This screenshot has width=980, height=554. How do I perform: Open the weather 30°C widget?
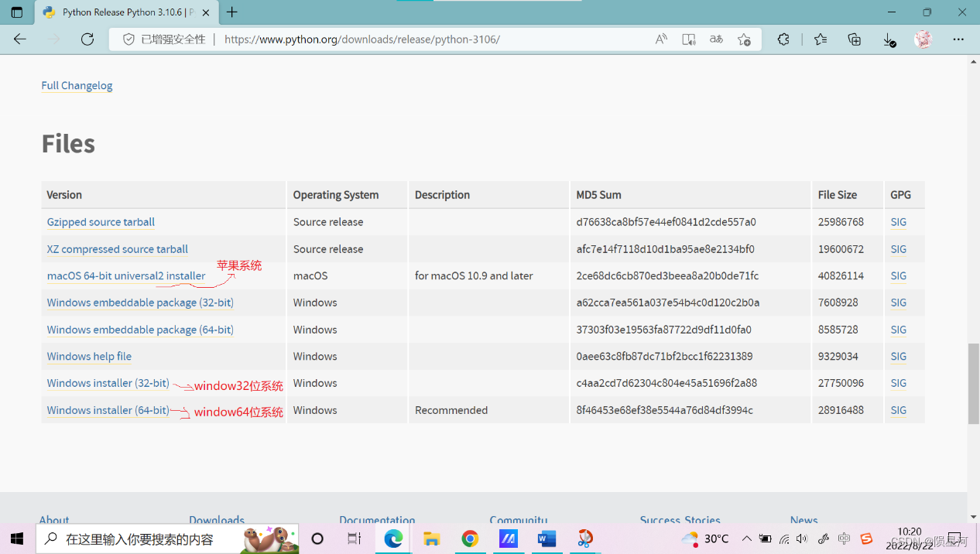click(705, 539)
